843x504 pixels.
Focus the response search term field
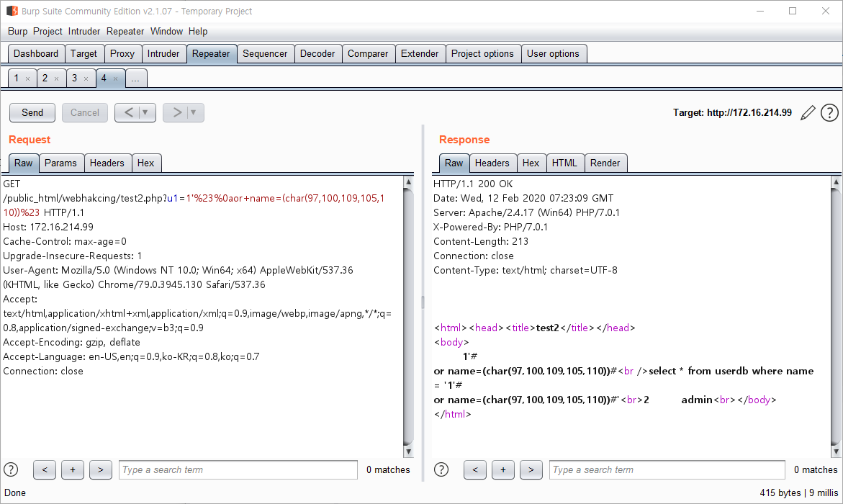pos(667,469)
